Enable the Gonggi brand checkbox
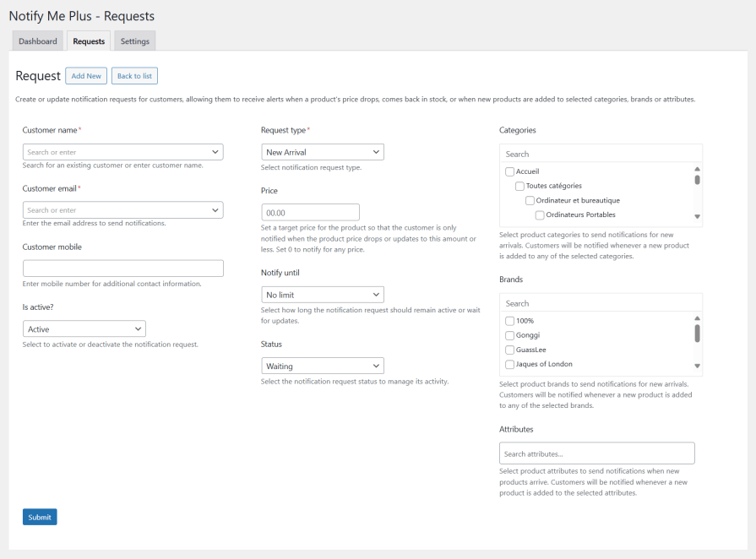756x559 pixels. point(509,335)
